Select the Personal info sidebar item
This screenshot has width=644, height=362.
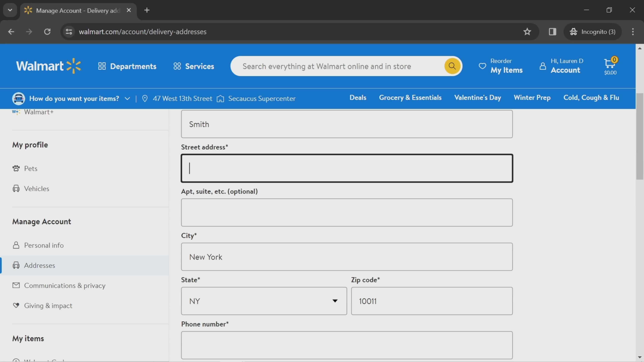click(44, 245)
